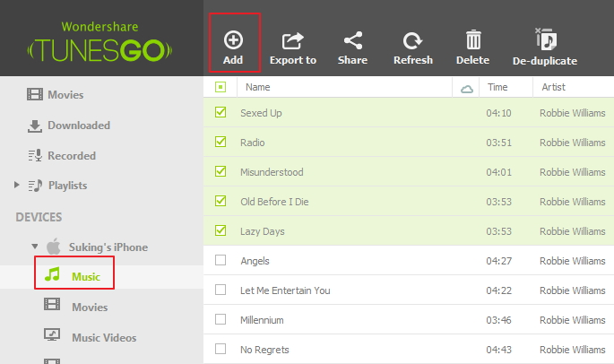The image size is (614, 364).
Task: Open Recorded section in sidebar
Action: click(71, 156)
